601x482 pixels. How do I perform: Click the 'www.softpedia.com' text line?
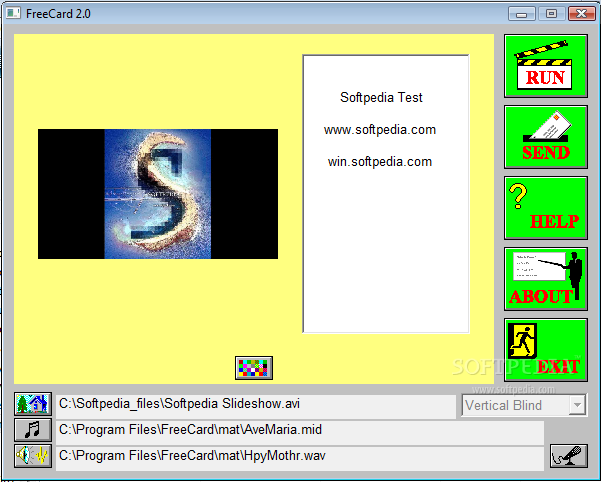[379, 130]
